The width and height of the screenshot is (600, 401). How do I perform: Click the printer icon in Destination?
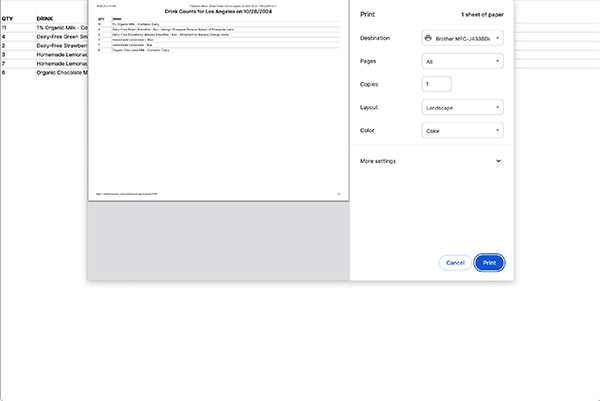point(428,38)
